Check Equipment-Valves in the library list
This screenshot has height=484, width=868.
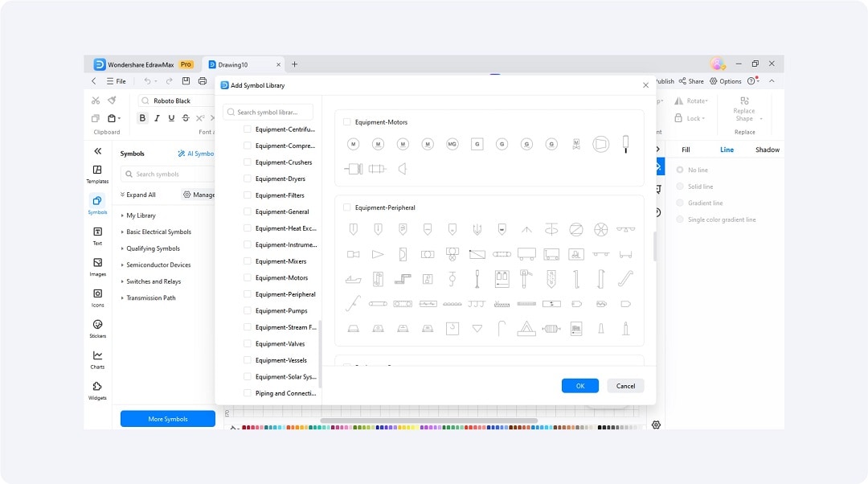248,343
